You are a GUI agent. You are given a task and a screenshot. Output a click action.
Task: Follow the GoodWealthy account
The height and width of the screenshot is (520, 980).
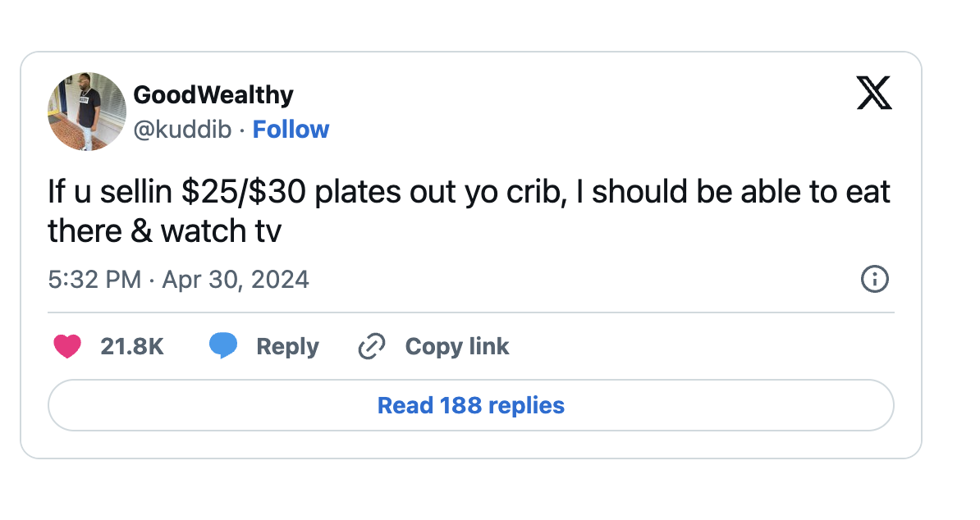point(291,130)
